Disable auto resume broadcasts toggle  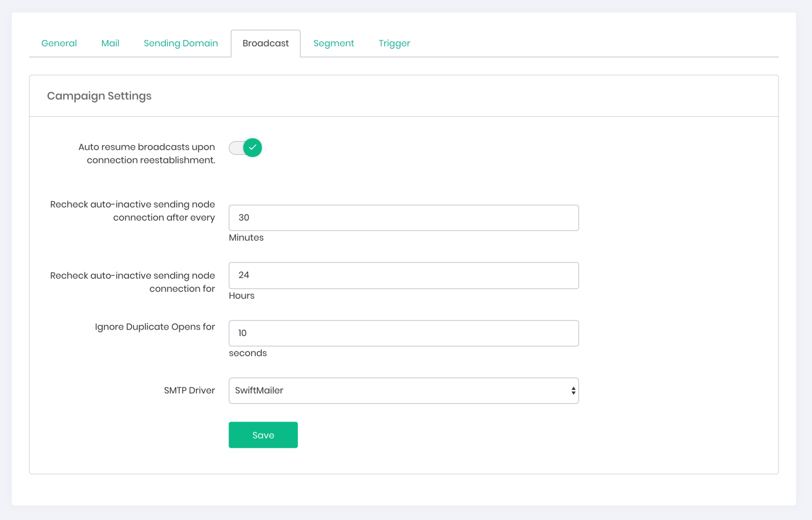pos(246,148)
